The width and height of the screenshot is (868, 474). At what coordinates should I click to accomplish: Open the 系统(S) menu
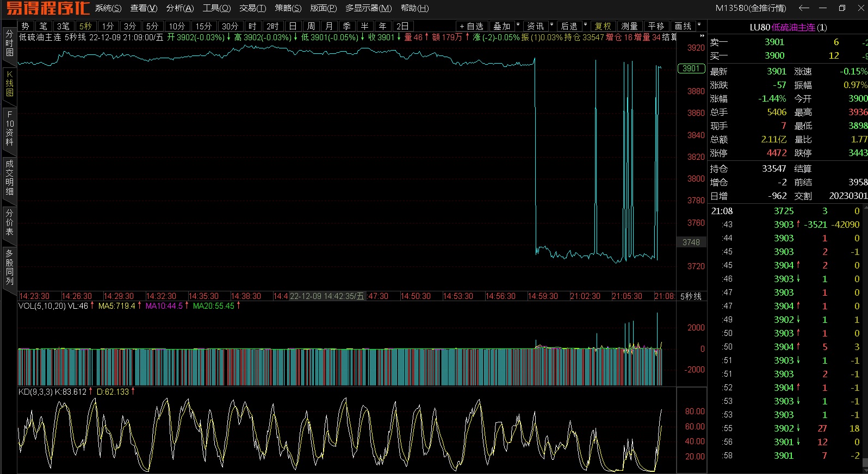click(x=108, y=8)
